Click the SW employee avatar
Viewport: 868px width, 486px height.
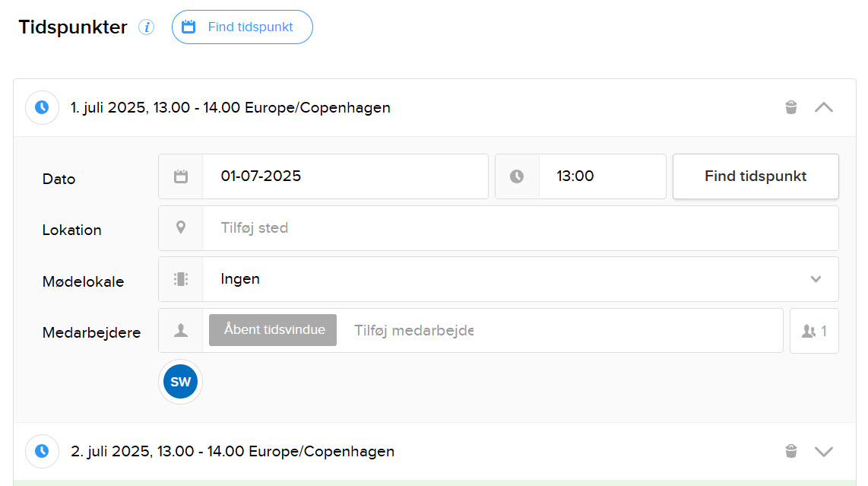(181, 382)
